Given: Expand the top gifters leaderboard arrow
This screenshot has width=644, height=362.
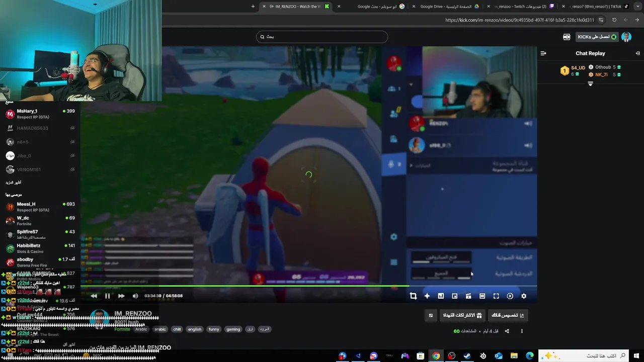Looking at the screenshot, I should click(590, 84).
